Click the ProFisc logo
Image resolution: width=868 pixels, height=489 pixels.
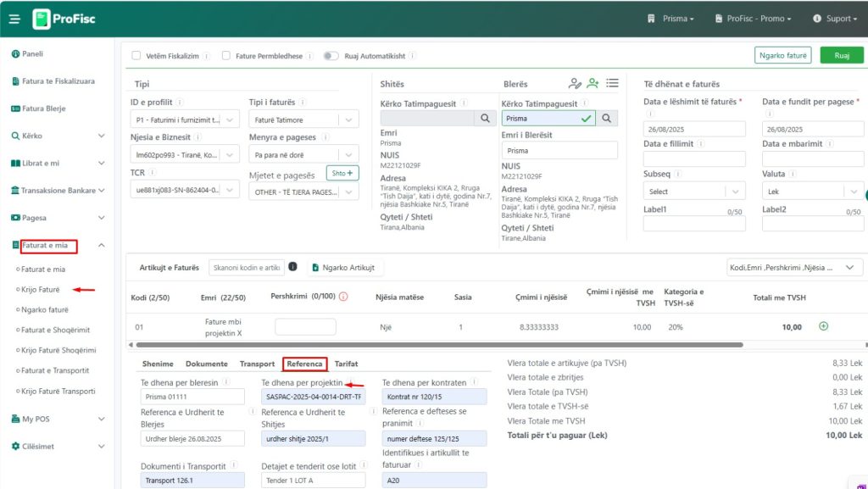[x=64, y=19]
